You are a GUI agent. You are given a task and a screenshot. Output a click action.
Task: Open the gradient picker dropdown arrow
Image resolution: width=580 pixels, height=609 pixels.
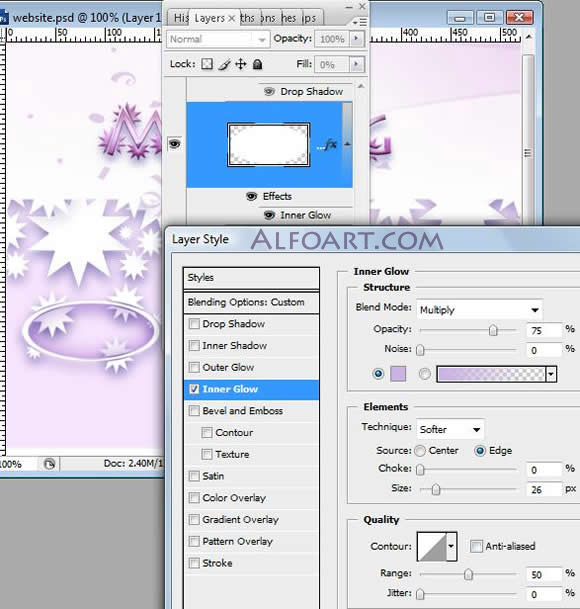[x=551, y=374]
